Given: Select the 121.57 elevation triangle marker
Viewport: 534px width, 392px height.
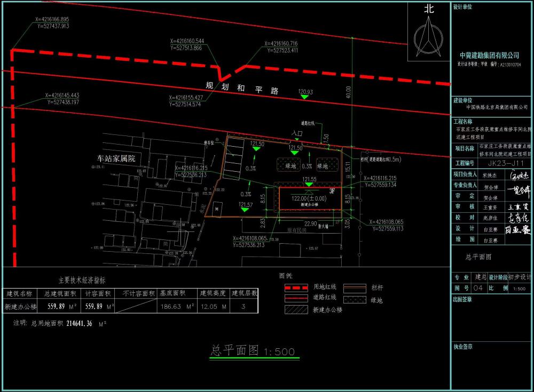Looking at the screenshot, I should pyautogui.click(x=245, y=210).
